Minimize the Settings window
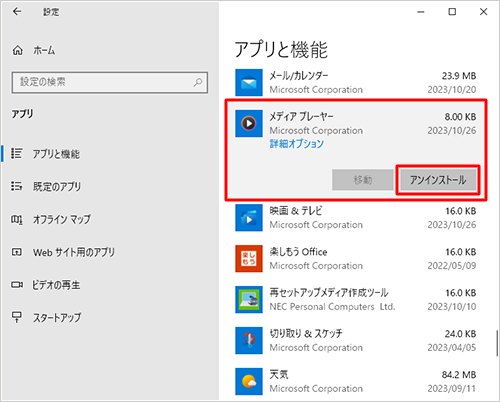The width and height of the screenshot is (500, 402). coord(421,12)
